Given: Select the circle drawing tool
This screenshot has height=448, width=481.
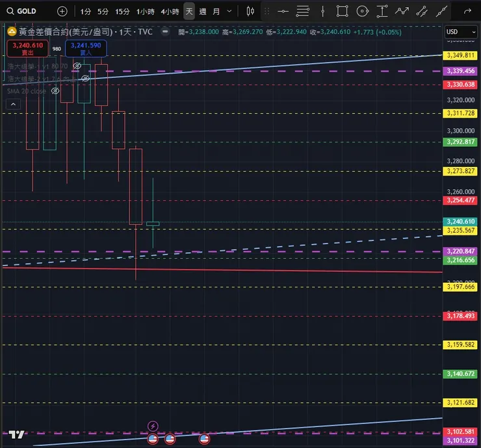Looking at the screenshot, I should [362, 11].
